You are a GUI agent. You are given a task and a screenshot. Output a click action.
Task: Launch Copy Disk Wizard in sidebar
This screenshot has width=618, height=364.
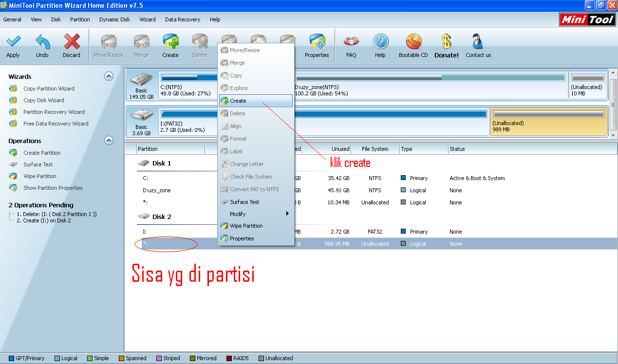click(44, 100)
